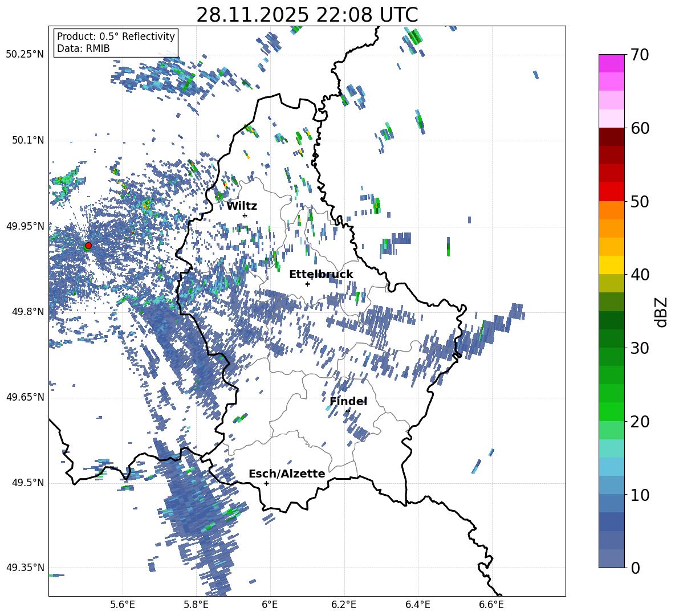This screenshot has height=616, width=675.
Task: Click the 6°E longitude label
Action: [x=270, y=605]
